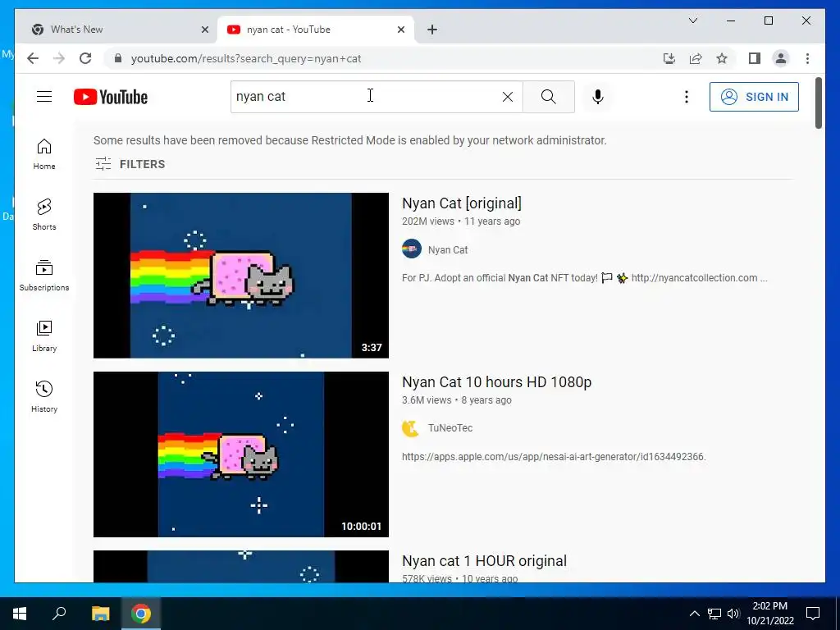Open Windows Start menu
The width and height of the screenshot is (840, 630).
(x=20, y=614)
